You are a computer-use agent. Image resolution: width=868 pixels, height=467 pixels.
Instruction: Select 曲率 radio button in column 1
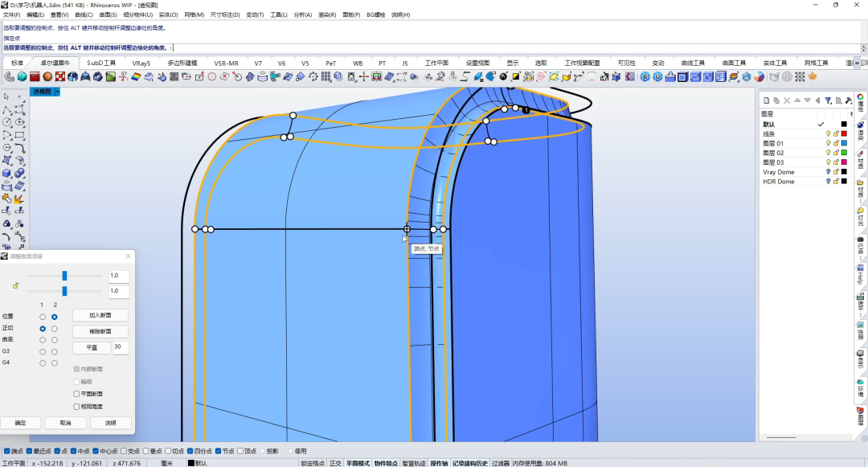click(43, 340)
